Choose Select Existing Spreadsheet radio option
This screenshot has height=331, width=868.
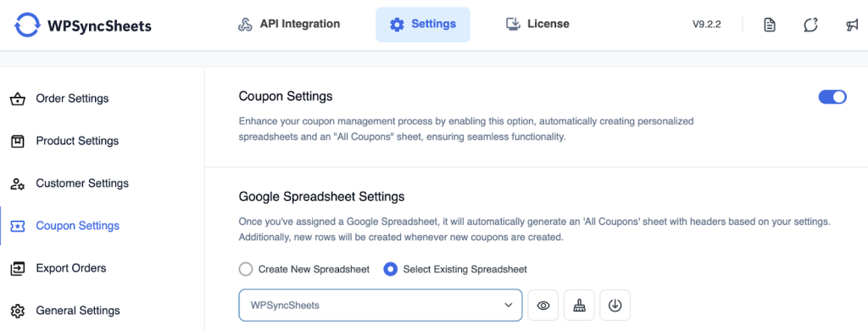pyautogui.click(x=391, y=269)
